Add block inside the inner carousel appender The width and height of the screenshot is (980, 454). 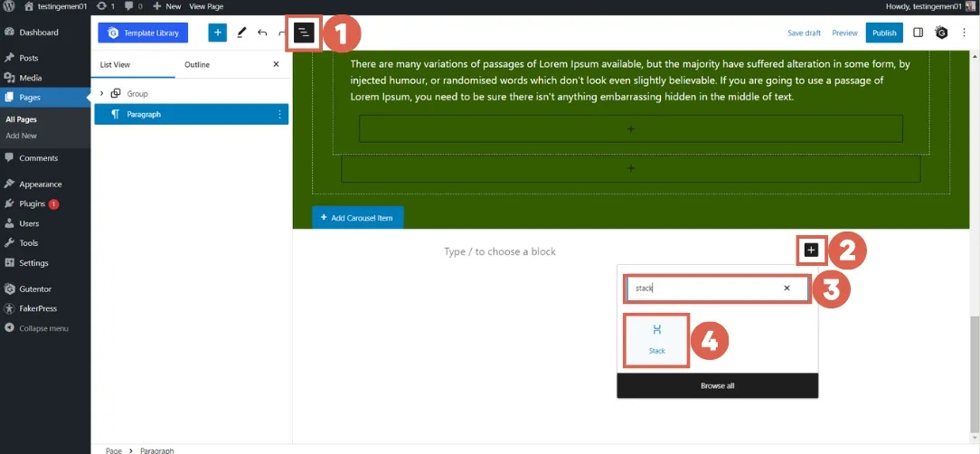tap(631, 128)
